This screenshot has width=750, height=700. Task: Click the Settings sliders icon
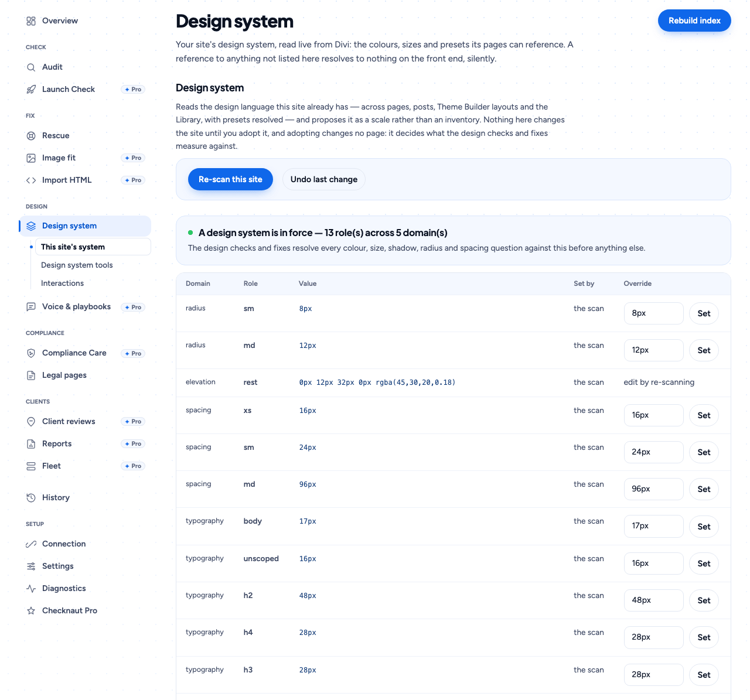click(x=31, y=566)
